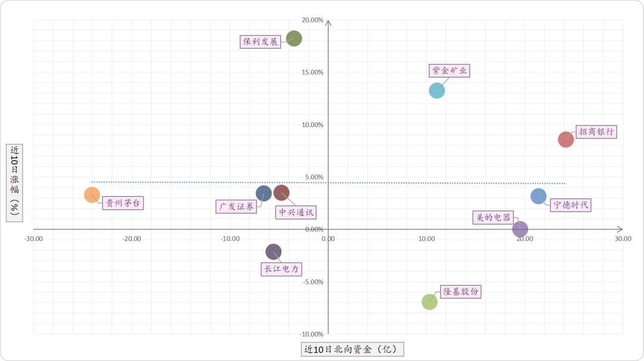This screenshot has height=361, width=644.
Task: Select the 长江电力 data label
Action: click(x=281, y=269)
